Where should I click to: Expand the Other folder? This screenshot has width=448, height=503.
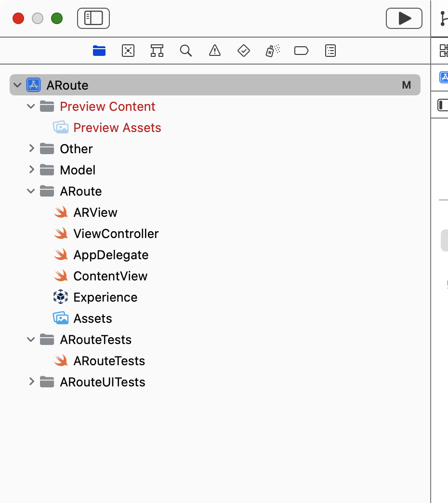tap(31, 149)
